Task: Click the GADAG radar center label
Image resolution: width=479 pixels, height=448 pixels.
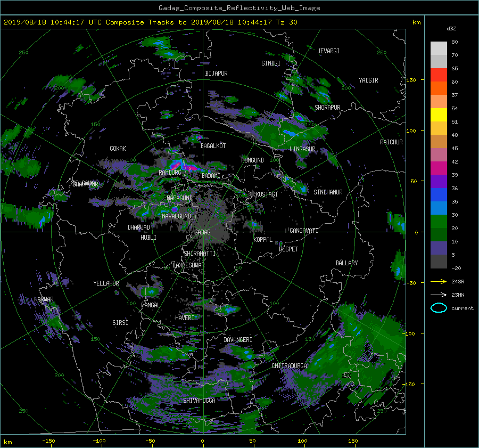Action: (202, 232)
